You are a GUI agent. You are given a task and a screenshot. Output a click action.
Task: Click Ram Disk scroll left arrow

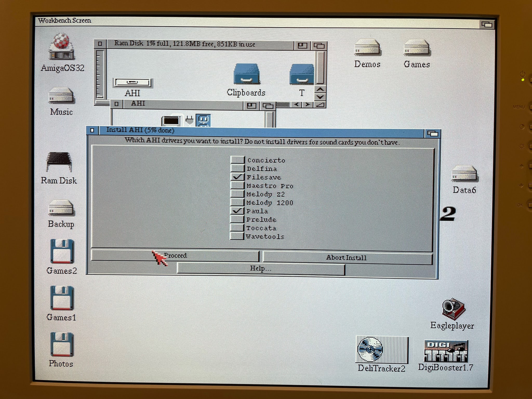tap(296, 105)
